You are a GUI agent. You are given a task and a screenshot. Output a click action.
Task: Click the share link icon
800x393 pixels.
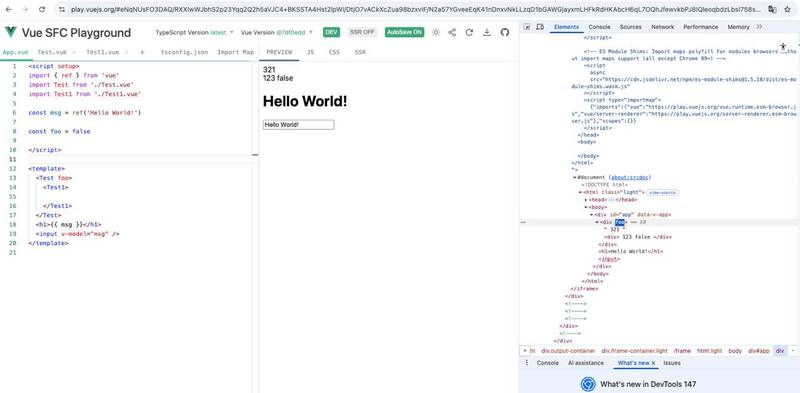click(x=452, y=32)
